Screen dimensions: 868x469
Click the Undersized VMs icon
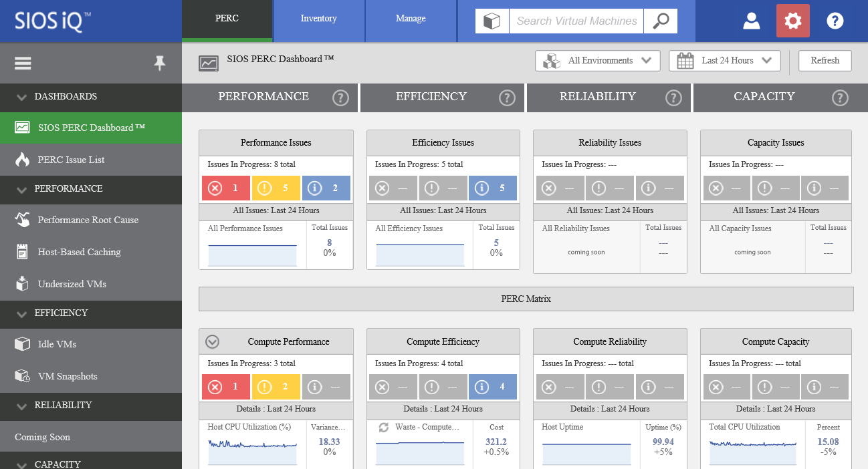(23, 284)
